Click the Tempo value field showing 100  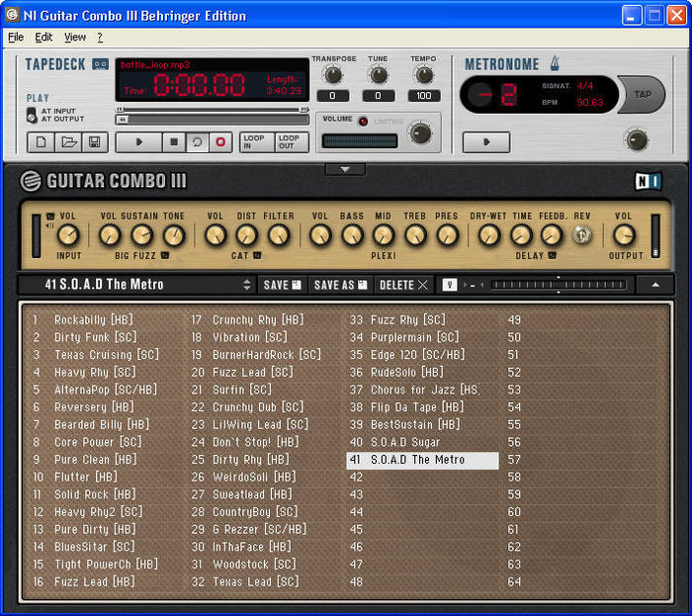[424, 96]
